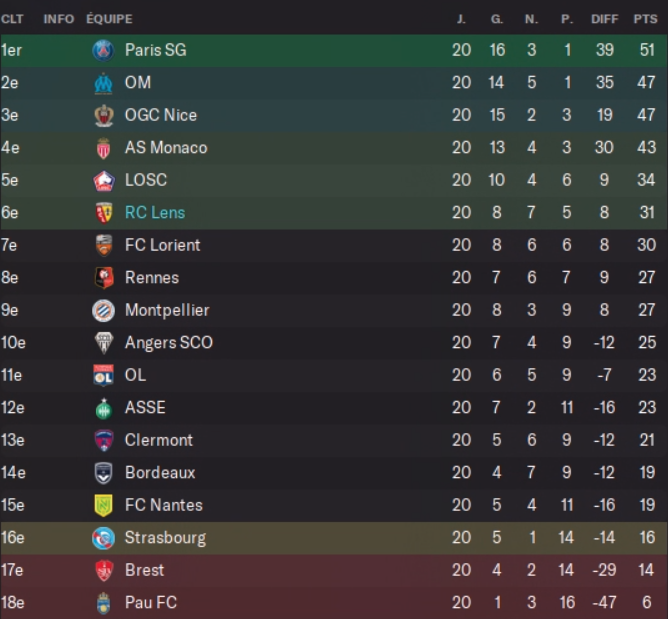
Task: Click the AS Monaco badge
Action: click(103, 148)
